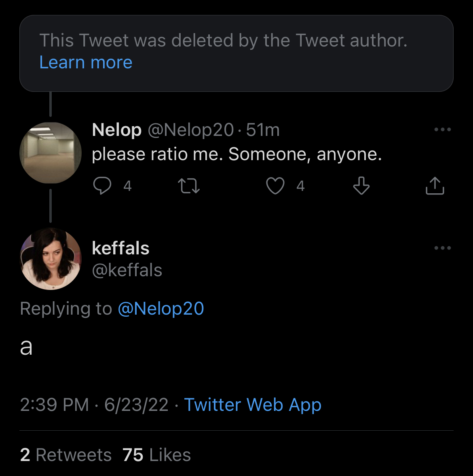Click the @keffals handle under display name
The width and height of the screenshot is (473, 476).
[127, 270]
